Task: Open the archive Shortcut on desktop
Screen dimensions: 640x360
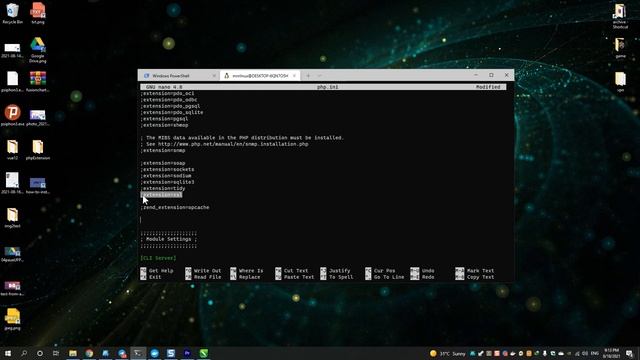Action: 620,16
